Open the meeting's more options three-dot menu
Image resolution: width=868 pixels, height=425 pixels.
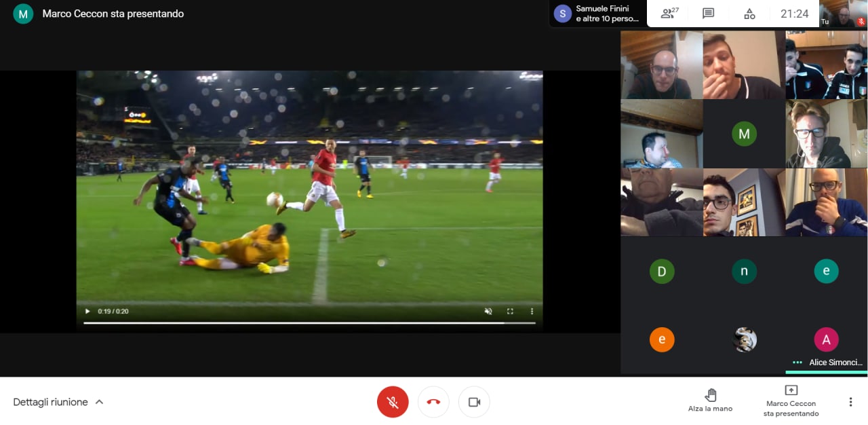(850, 402)
